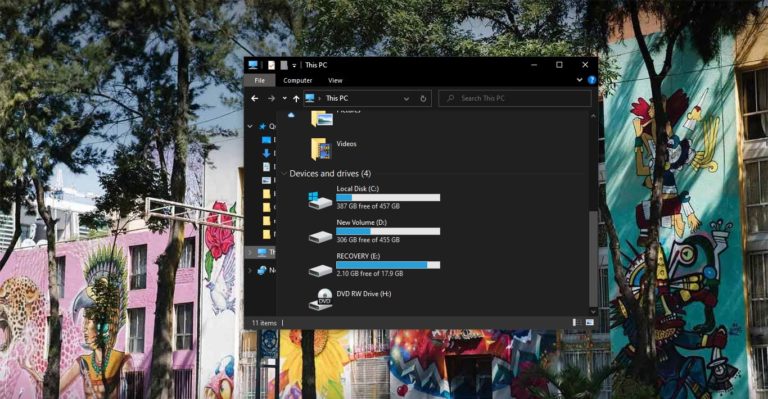Click the Local Disk (C:) label
Viewport: 768px width, 399px height.
pos(358,188)
